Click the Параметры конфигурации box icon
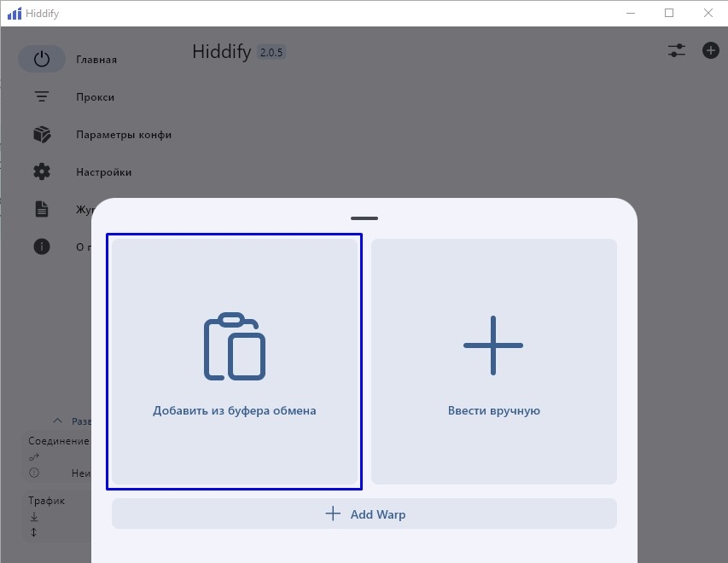This screenshot has width=728, height=563. [x=42, y=135]
